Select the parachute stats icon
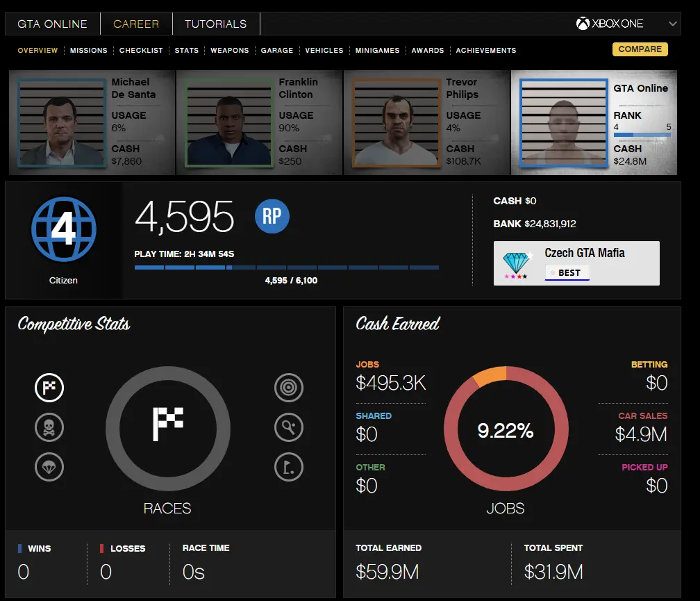The image size is (700, 601). tap(49, 468)
